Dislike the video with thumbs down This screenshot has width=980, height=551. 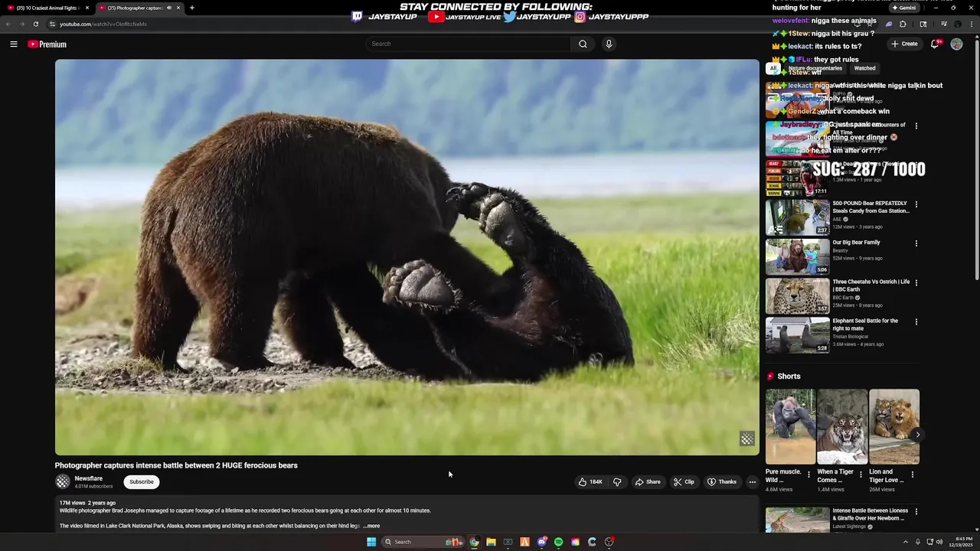(617, 482)
